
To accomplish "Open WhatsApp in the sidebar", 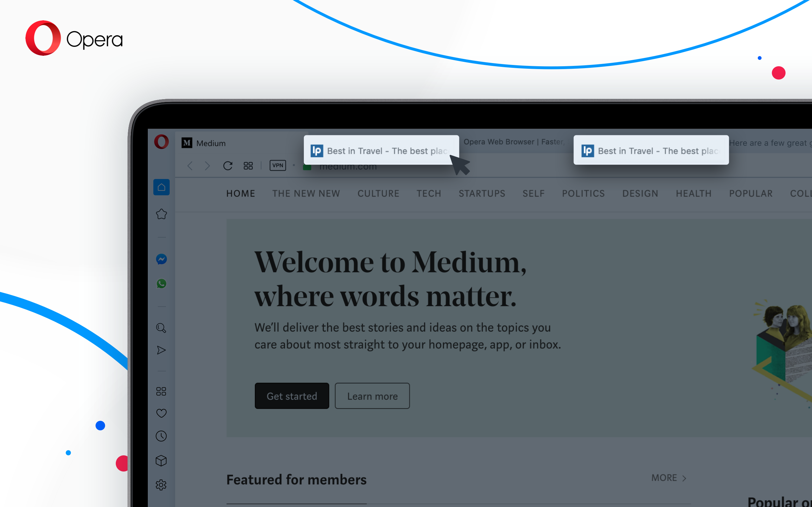I will pyautogui.click(x=161, y=284).
